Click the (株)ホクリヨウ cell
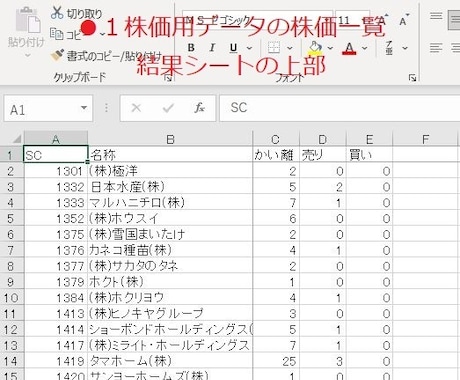Image resolution: width=460 pixels, height=380 pixels. 170,297
